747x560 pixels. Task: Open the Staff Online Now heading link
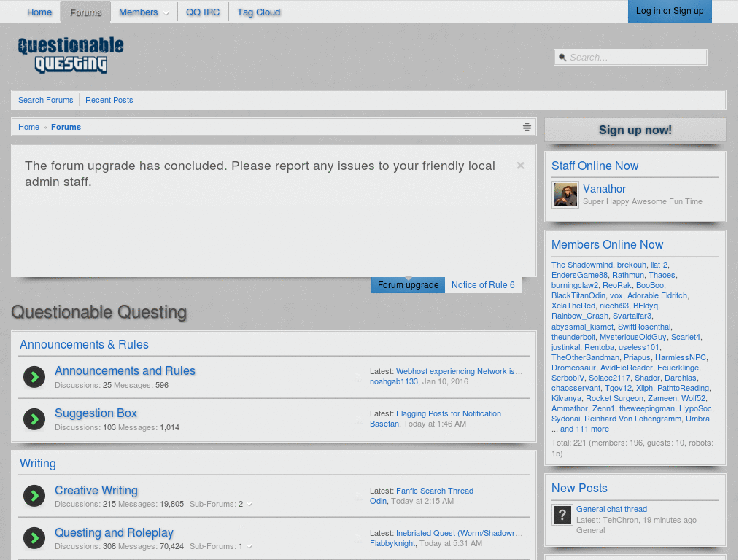point(595,166)
